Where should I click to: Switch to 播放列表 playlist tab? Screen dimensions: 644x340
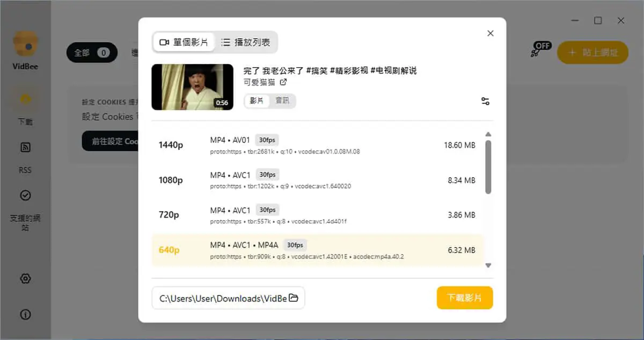pyautogui.click(x=246, y=42)
